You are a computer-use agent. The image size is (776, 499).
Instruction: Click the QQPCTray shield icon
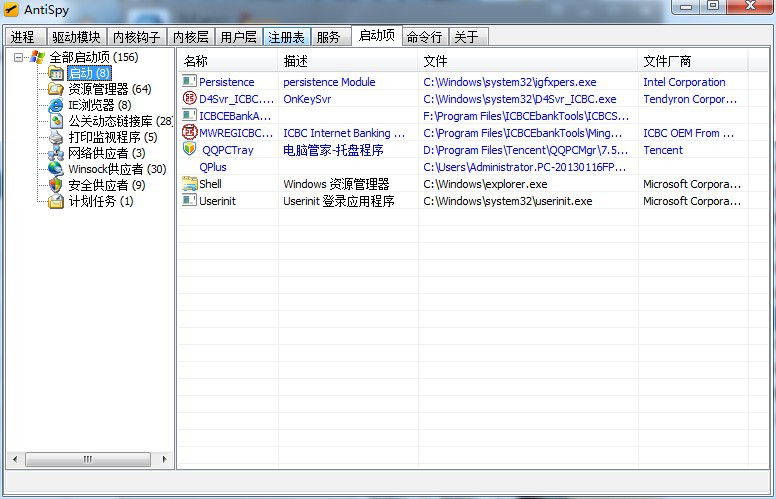click(190, 150)
